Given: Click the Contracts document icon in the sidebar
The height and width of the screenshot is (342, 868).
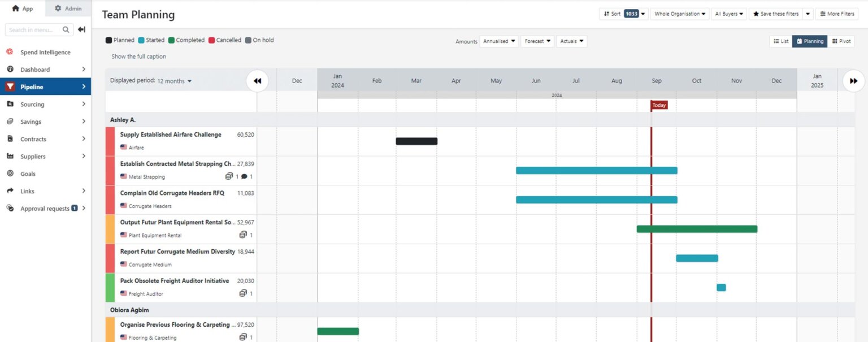Looking at the screenshot, I should [9, 138].
